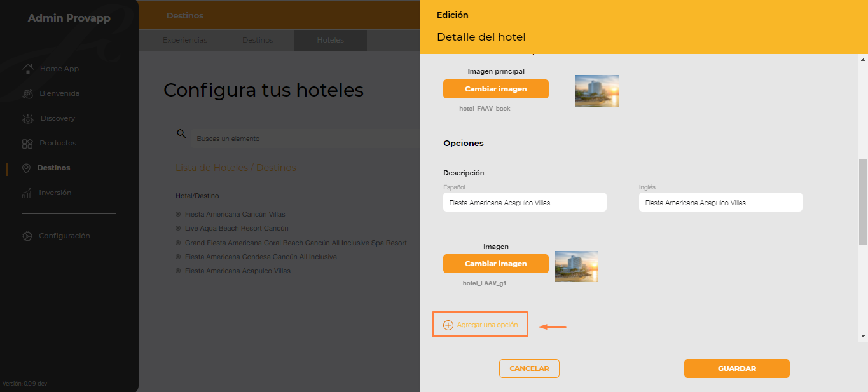Viewport: 868px width, 392px height.
Task: Click the hotel_FAAV_g1 file name
Action: (x=485, y=283)
